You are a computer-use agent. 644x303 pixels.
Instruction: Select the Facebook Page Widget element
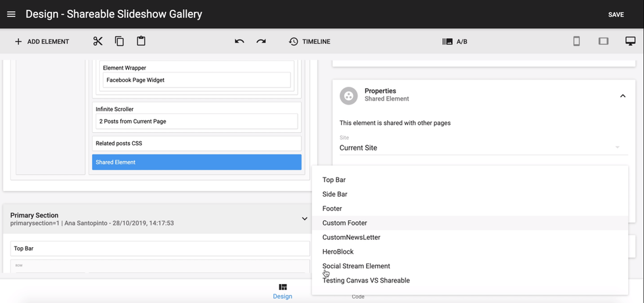coord(196,80)
